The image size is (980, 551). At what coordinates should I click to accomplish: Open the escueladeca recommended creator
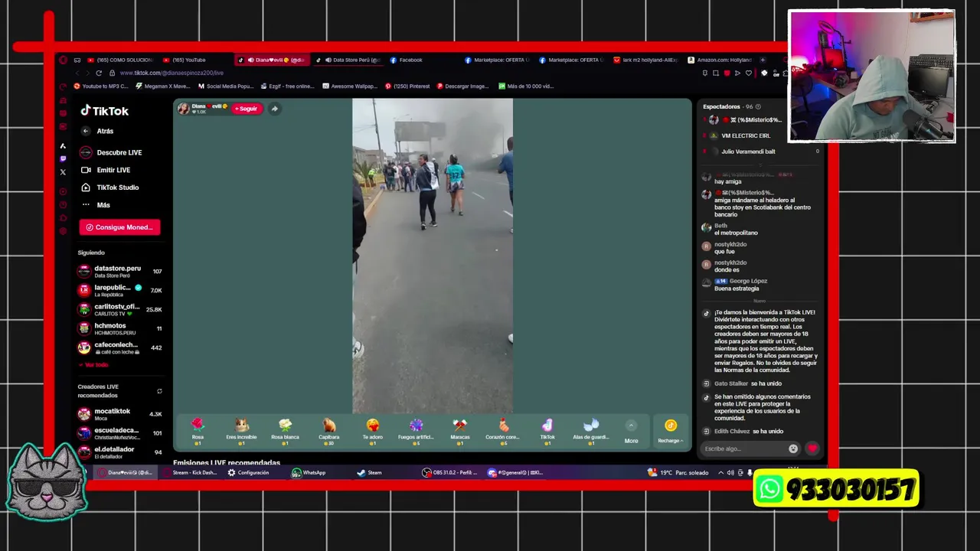coord(119,432)
